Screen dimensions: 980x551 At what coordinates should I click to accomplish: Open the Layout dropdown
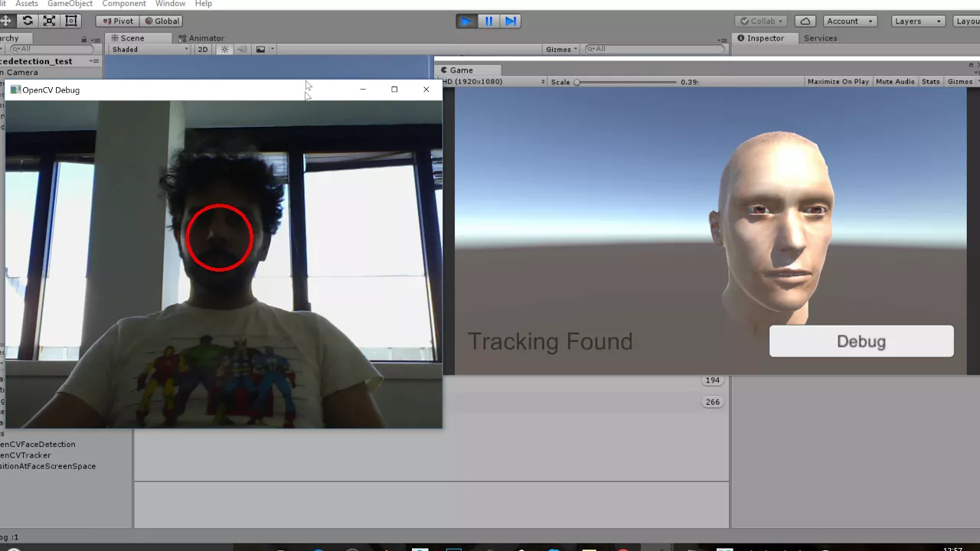click(x=966, y=21)
